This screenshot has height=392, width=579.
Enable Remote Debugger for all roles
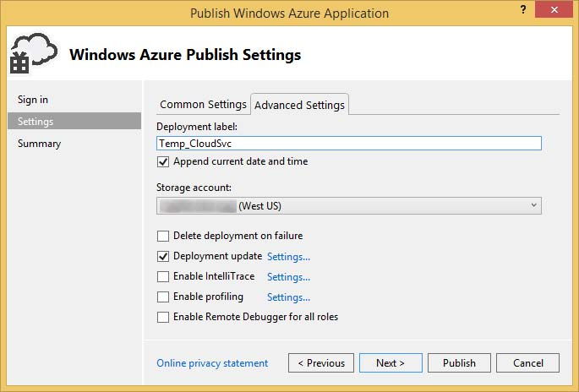(164, 317)
